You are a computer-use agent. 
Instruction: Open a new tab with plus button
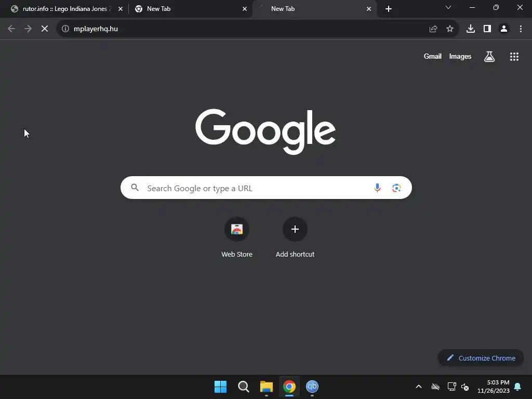click(x=389, y=9)
